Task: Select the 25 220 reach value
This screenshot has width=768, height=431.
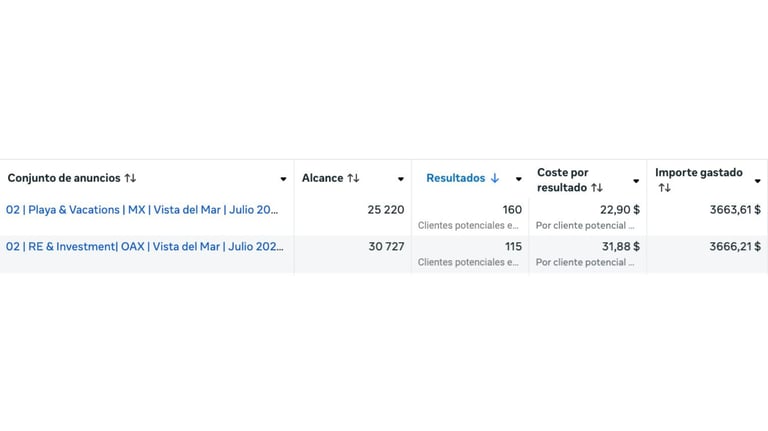Action: tap(386, 210)
